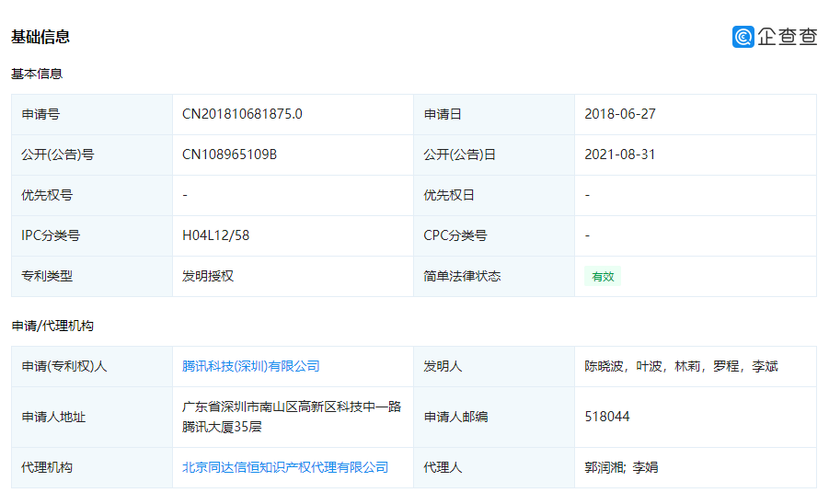Select the applicant postcode 518044

(607, 417)
